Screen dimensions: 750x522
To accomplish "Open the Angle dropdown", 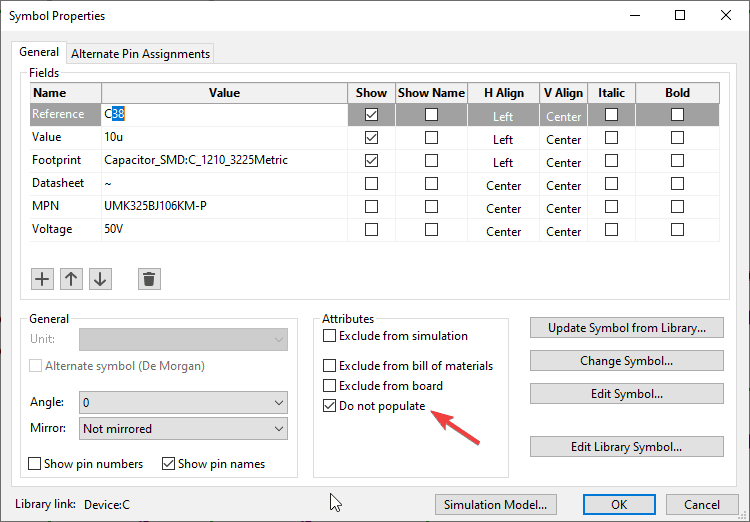I will pyautogui.click(x=184, y=402).
